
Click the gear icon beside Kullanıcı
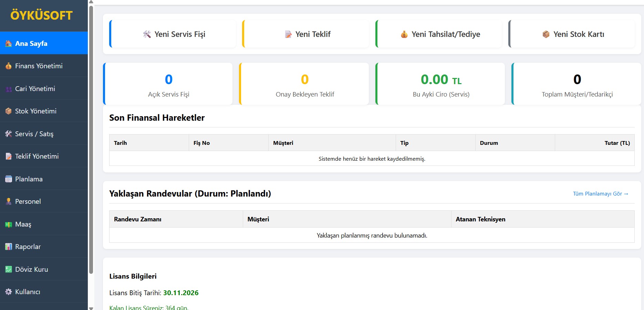[9, 292]
